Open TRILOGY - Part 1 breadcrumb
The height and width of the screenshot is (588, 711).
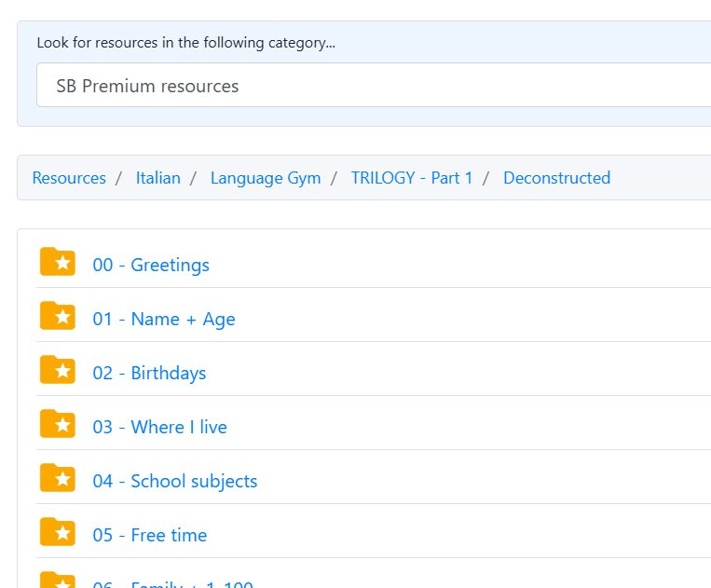tap(412, 178)
